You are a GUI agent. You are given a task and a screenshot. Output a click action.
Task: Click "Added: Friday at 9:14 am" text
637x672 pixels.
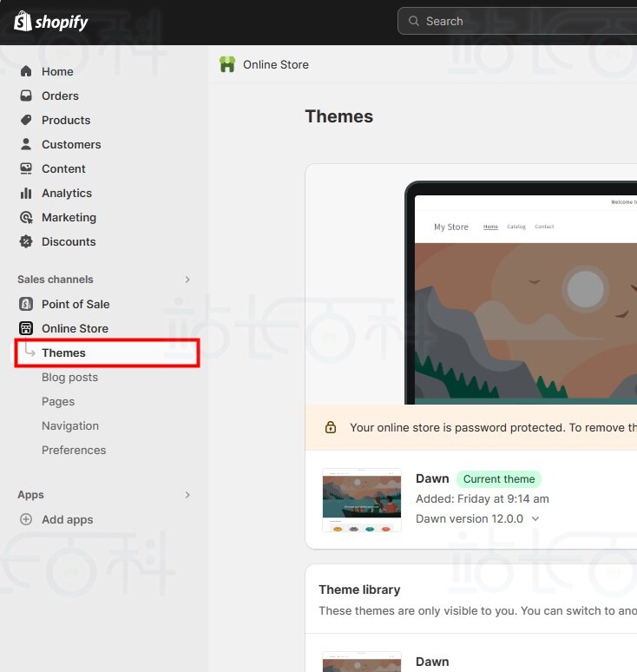coord(483,499)
